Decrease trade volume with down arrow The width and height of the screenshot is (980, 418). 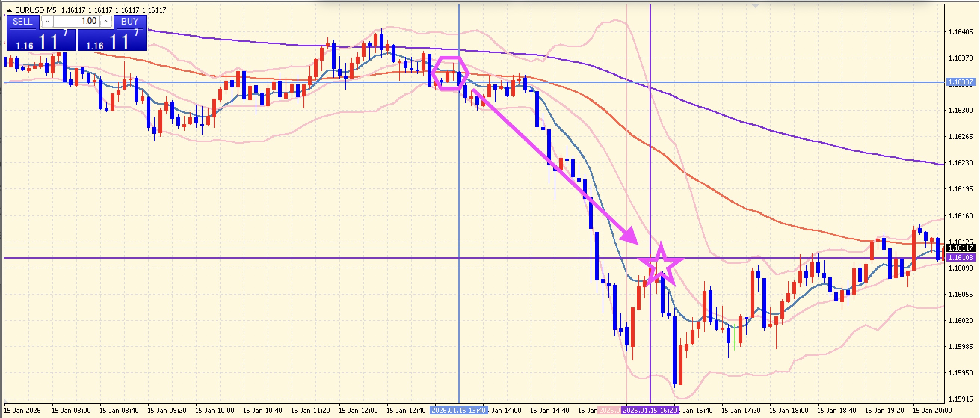(x=47, y=21)
